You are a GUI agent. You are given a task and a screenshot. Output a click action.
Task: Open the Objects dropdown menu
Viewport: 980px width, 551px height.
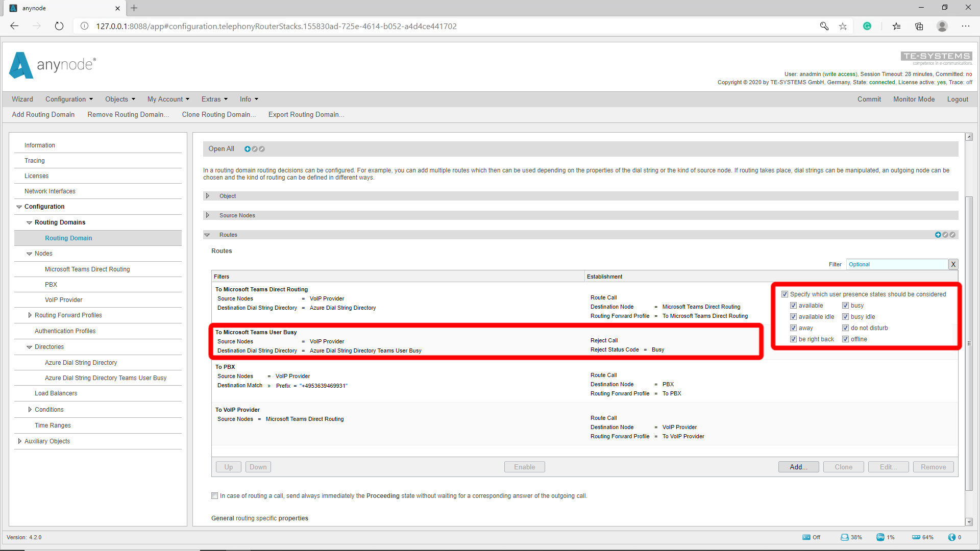point(120,99)
